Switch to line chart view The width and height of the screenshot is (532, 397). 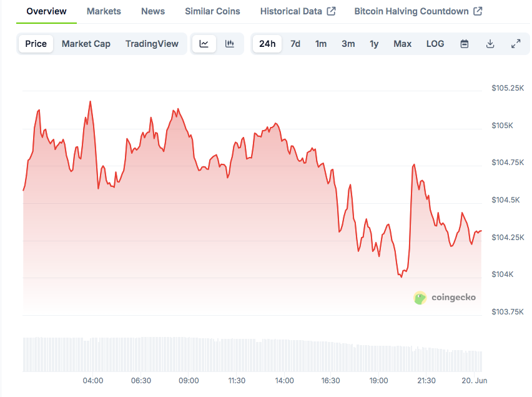click(x=204, y=44)
